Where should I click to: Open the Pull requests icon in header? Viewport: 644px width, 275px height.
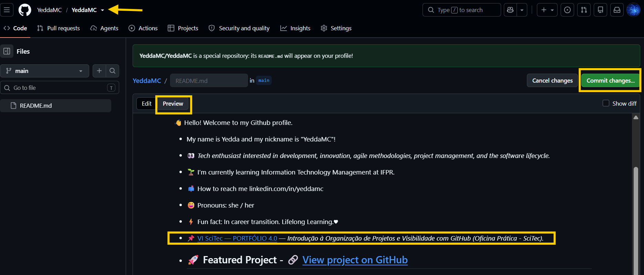click(x=584, y=10)
